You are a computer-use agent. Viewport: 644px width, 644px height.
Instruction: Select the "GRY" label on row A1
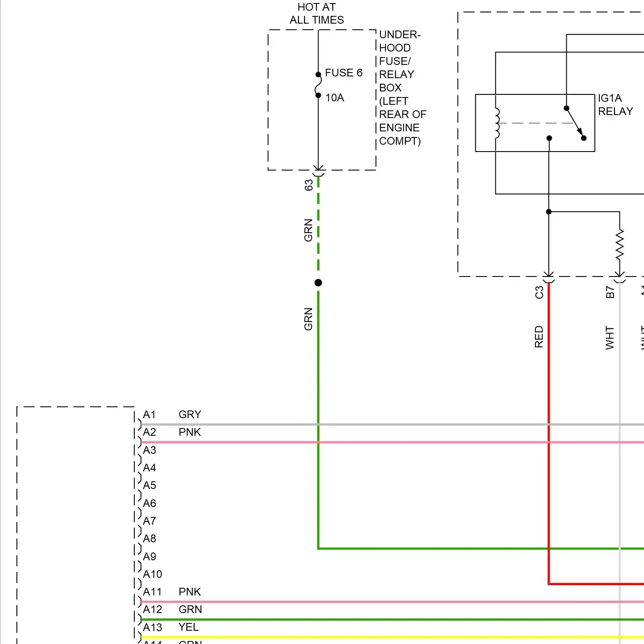coord(190,415)
